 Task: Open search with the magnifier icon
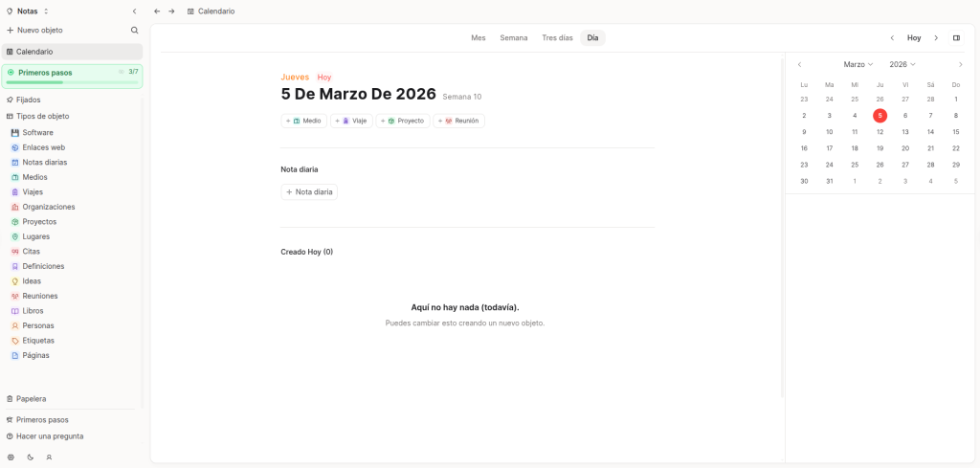pos(134,31)
